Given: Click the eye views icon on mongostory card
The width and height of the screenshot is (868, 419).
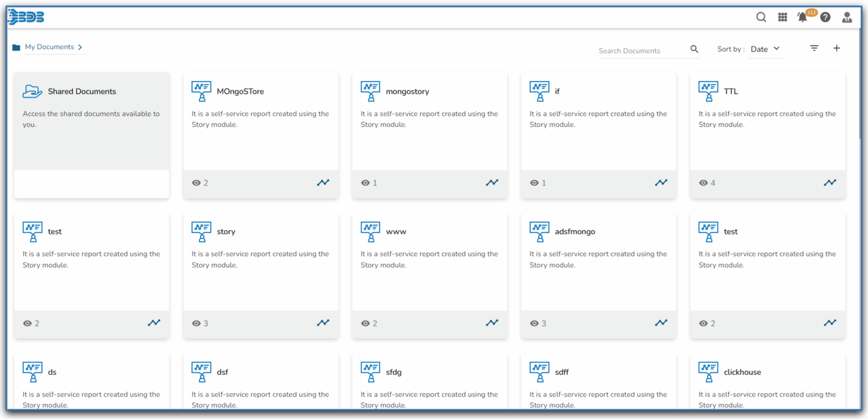Looking at the screenshot, I should coord(366,183).
